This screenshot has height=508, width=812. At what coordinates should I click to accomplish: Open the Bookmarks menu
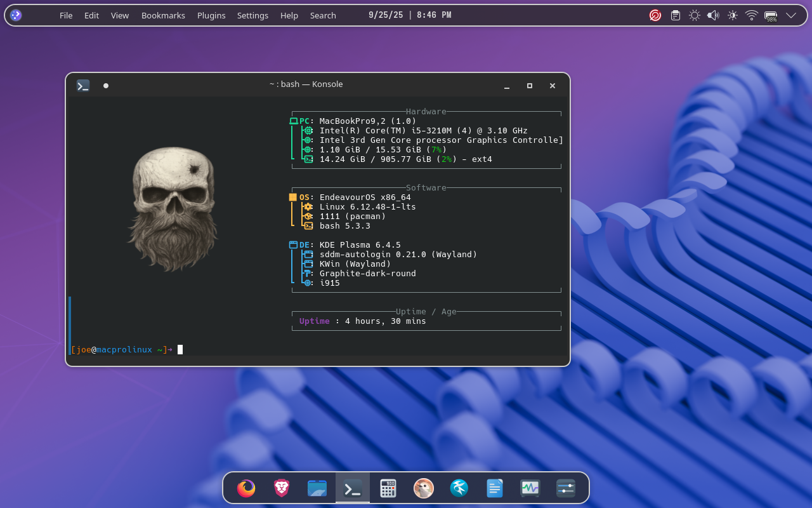tap(163, 15)
